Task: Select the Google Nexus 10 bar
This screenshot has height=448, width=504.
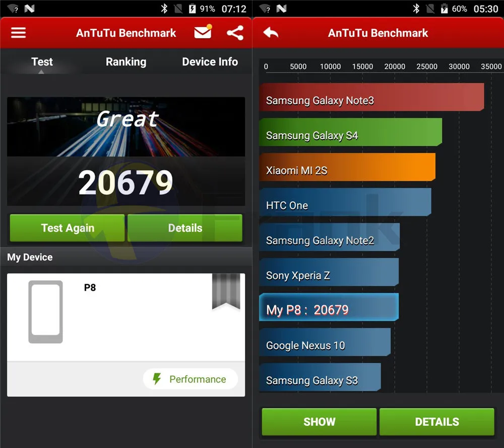Action: pyautogui.click(x=325, y=342)
